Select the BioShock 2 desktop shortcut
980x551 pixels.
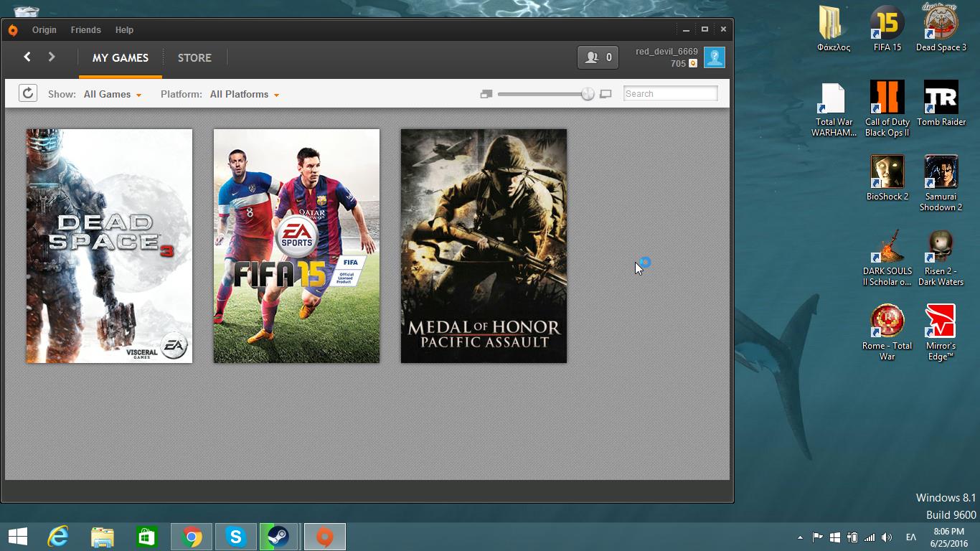(887, 178)
